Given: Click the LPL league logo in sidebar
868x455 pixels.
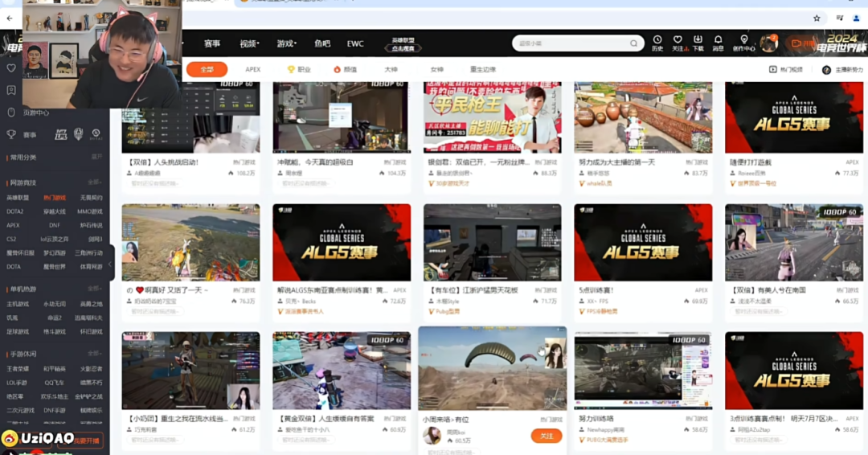Looking at the screenshot, I should click(x=61, y=134).
